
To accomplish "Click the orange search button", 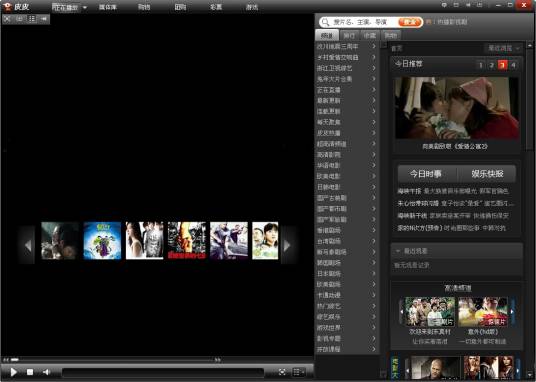I will pos(410,22).
